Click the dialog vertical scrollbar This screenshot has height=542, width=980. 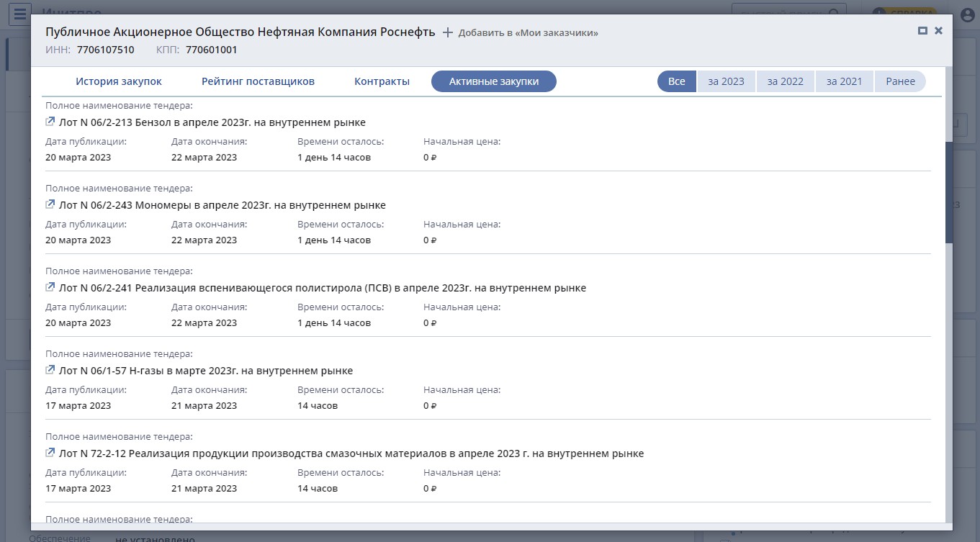pos(948,191)
